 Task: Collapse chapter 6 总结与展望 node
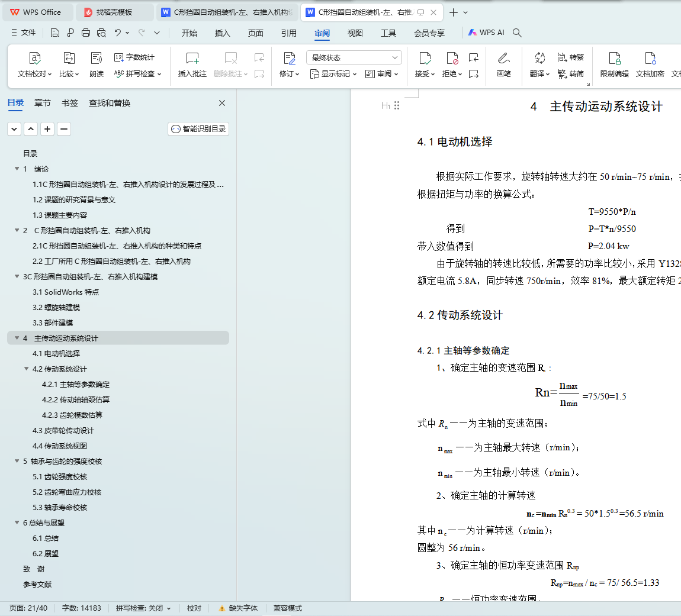click(x=17, y=523)
